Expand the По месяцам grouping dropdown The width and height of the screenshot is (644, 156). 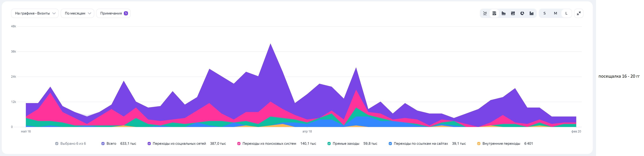(x=77, y=13)
